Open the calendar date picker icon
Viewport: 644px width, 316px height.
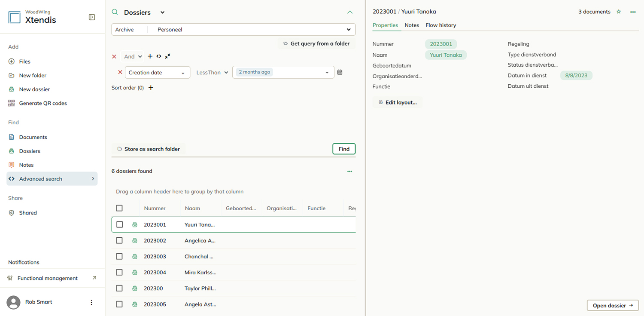coord(340,72)
